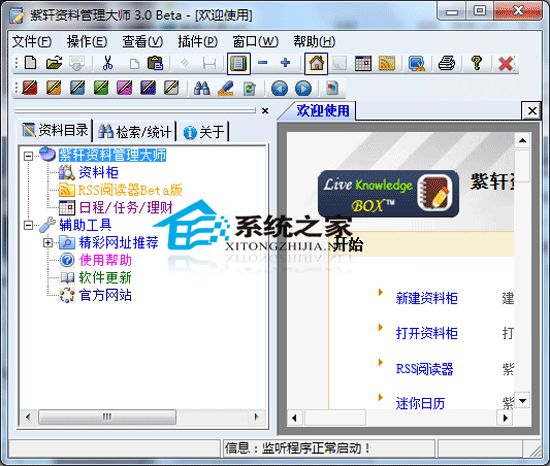Click the 新建资料柜 link

[x=427, y=298]
